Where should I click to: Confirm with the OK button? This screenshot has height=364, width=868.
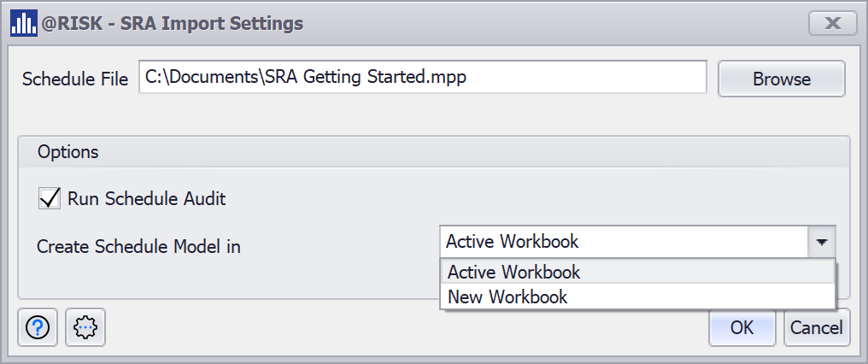click(x=742, y=327)
